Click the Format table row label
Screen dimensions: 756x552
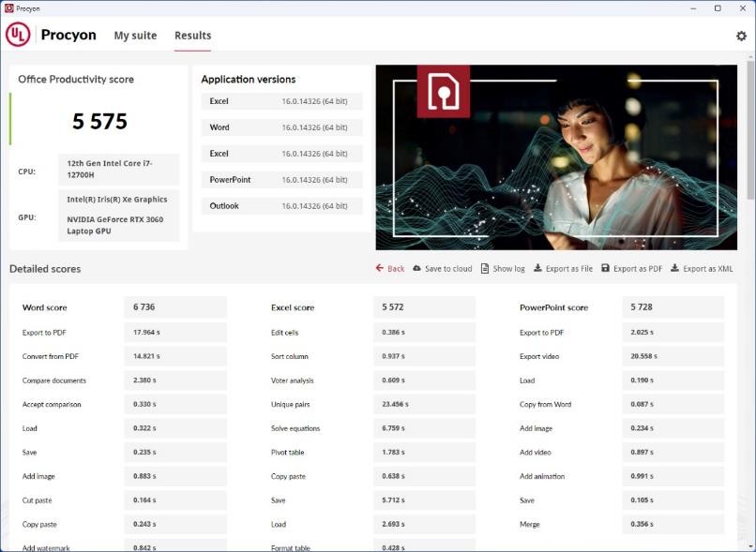click(290, 547)
